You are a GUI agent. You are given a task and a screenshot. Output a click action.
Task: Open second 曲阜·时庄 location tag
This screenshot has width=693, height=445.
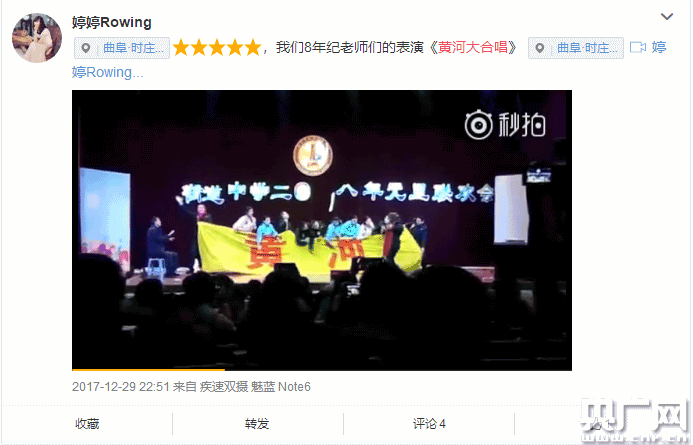[576, 48]
